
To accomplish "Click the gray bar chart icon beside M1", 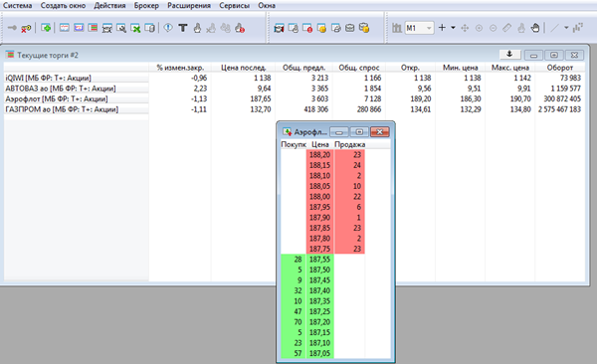I will click(397, 28).
